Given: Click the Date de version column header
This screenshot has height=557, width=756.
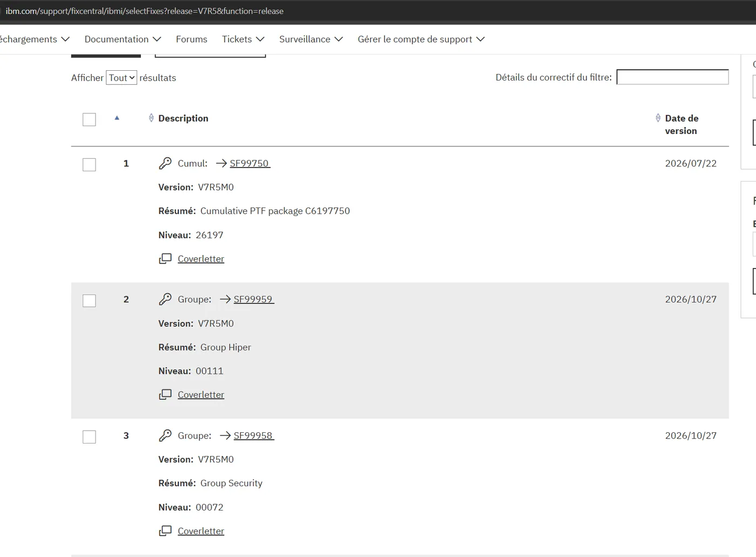Looking at the screenshot, I should tap(681, 124).
